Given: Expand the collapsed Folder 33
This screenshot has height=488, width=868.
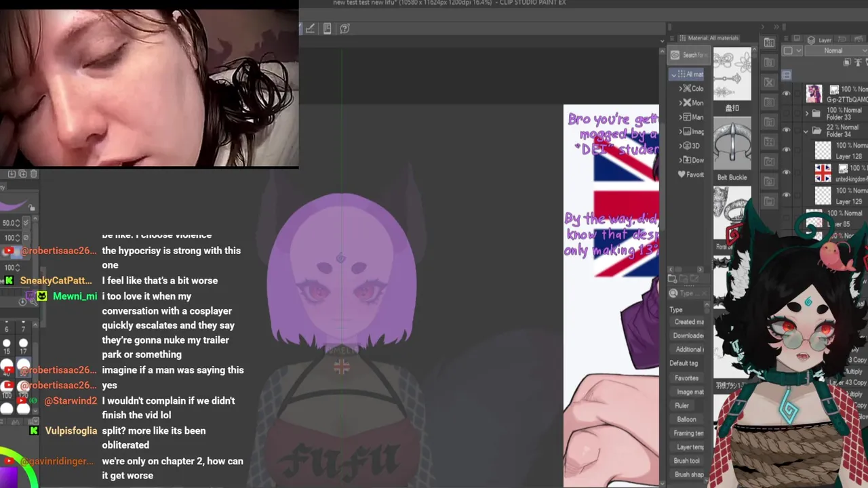Looking at the screenshot, I should [x=806, y=113].
